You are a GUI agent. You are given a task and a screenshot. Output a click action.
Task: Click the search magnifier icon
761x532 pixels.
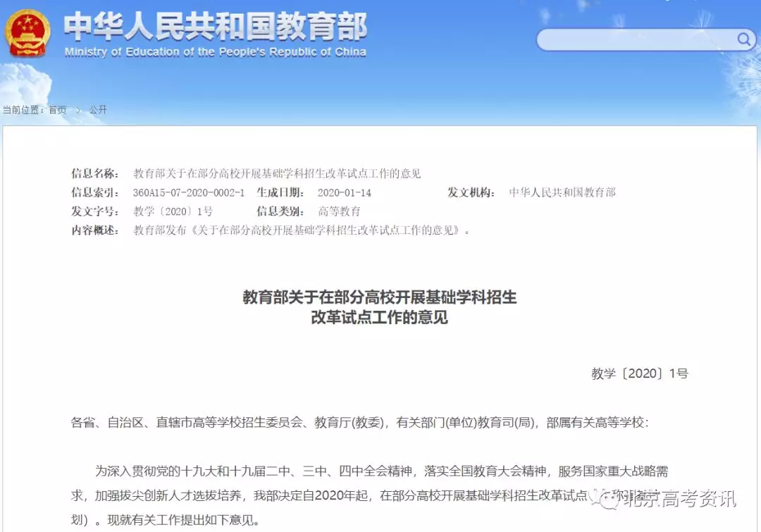(x=743, y=39)
